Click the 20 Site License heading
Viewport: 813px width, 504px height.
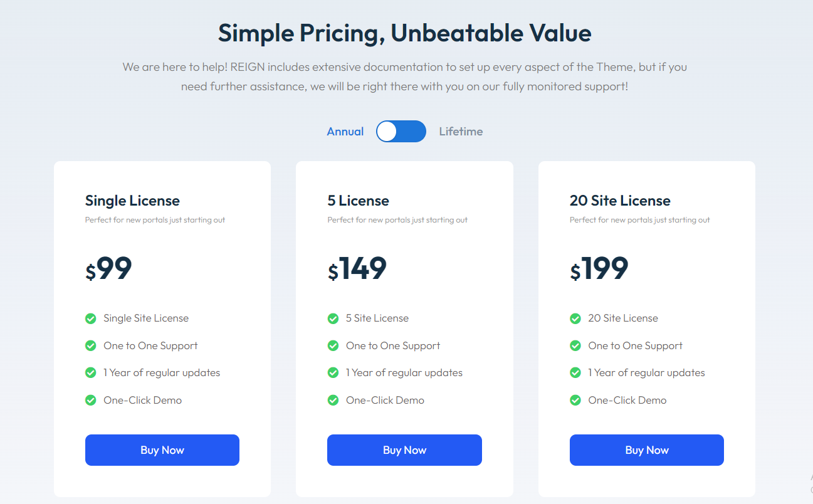[x=620, y=201]
